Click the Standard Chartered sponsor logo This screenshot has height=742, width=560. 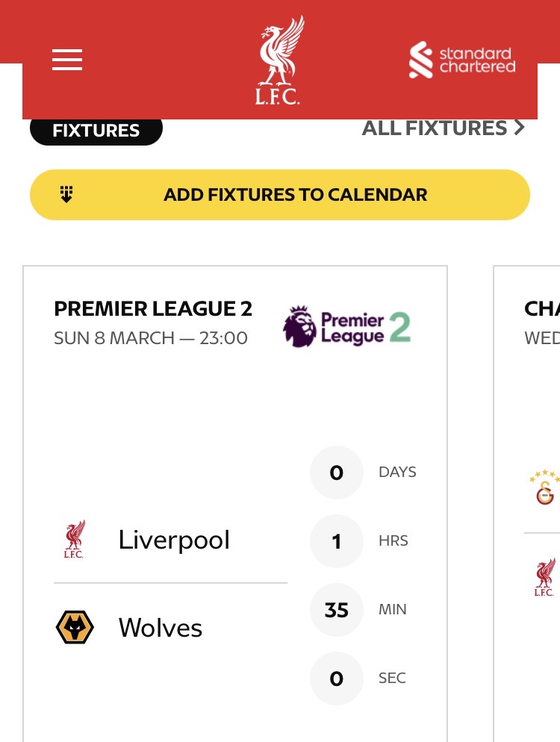(x=462, y=60)
